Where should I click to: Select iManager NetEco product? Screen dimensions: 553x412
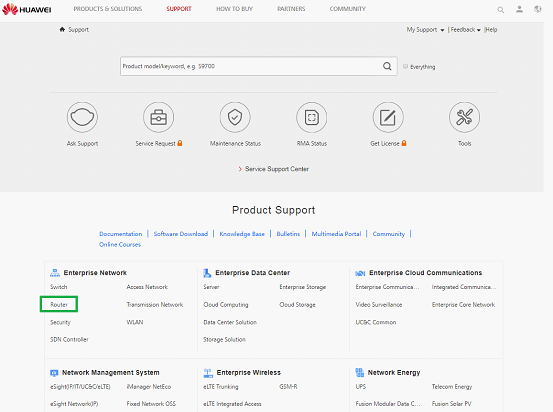click(x=148, y=387)
